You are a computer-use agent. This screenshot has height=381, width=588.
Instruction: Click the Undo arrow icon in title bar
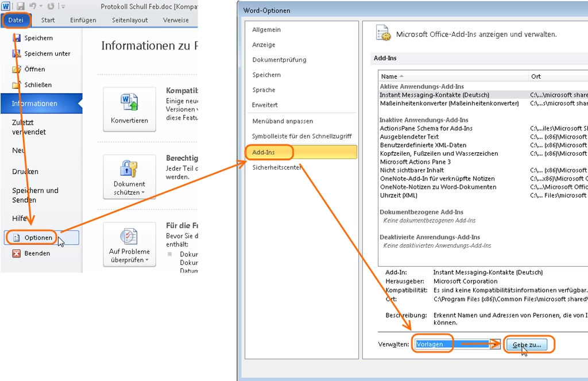(34, 6)
